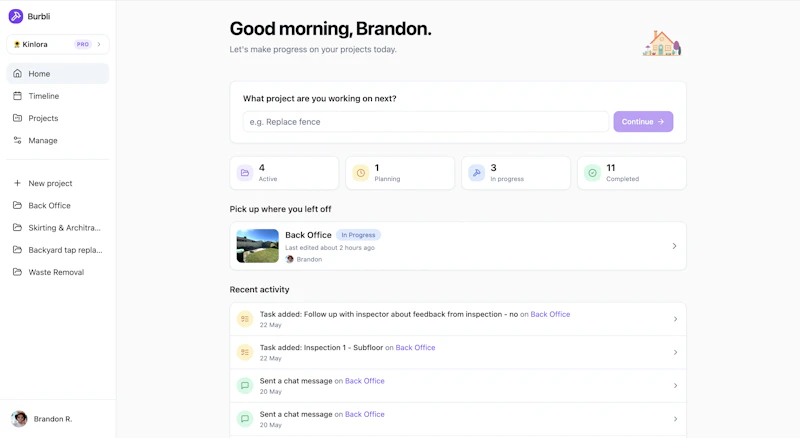This screenshot has height=438, width=800.
Task: Open Manage in sidebar
Action: pos(58,140)
